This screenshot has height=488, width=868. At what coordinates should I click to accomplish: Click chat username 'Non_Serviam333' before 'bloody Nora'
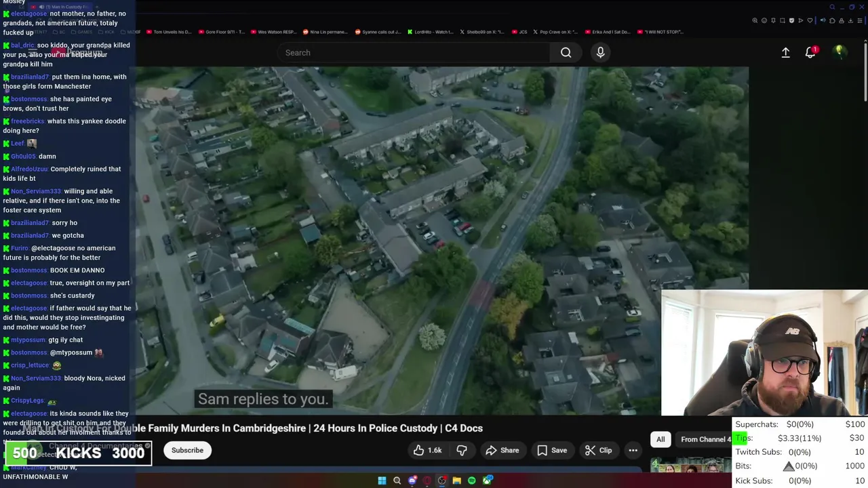point(36,378)
